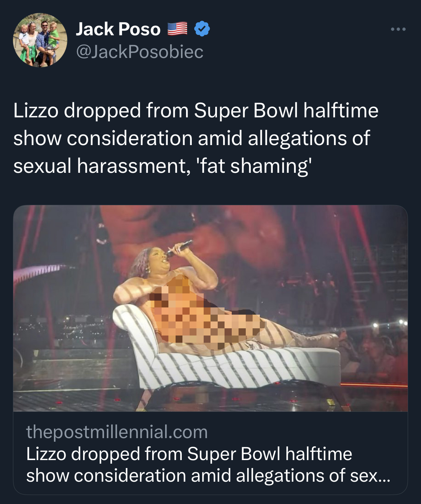Open the three-dot more options menu
Viewport: 421px width, 504px height.
pyautogui.click(x=398, y=29)
